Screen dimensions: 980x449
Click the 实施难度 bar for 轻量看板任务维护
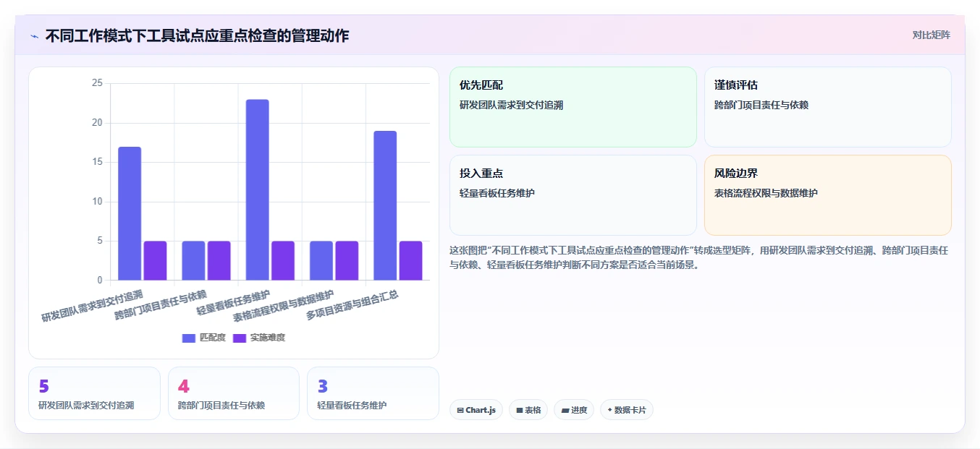click(x=283, y=260)
